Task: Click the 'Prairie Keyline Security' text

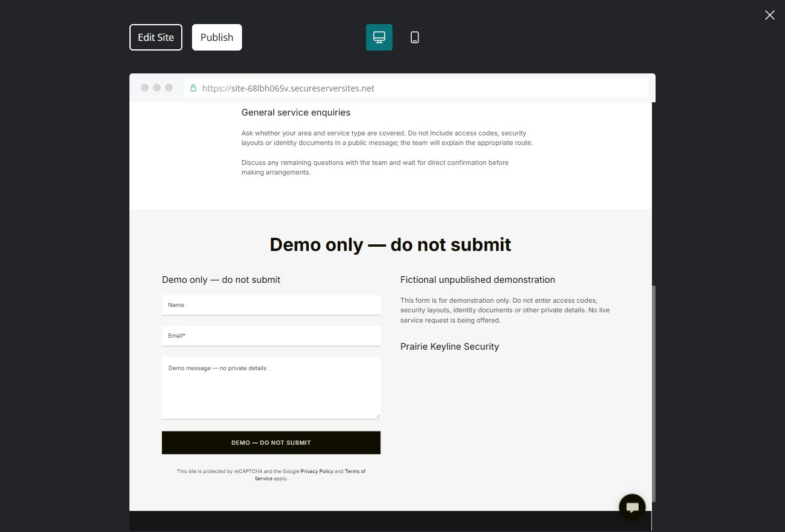Action: [x=450, y=347]
